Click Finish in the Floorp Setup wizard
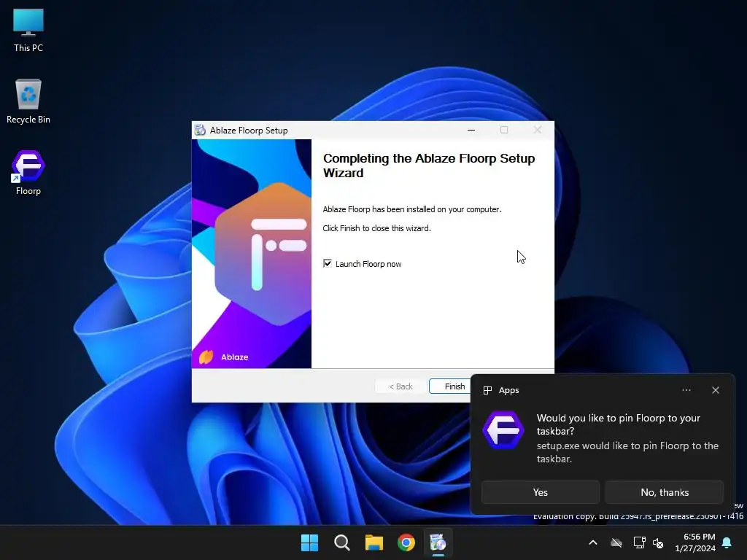 pyautogui.click(x=449, y=386)
